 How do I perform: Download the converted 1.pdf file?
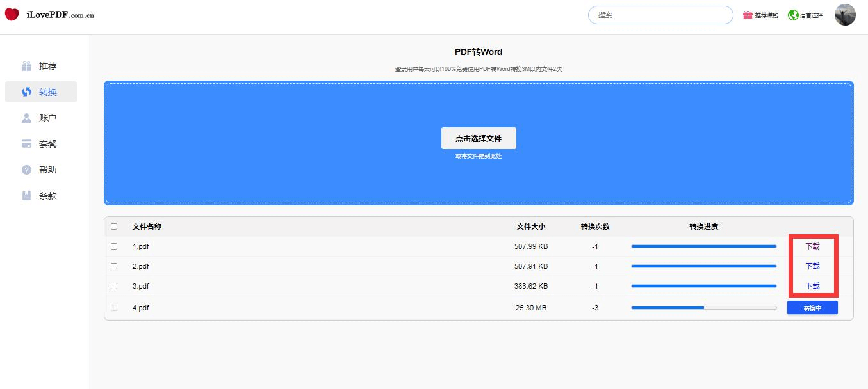812,246
